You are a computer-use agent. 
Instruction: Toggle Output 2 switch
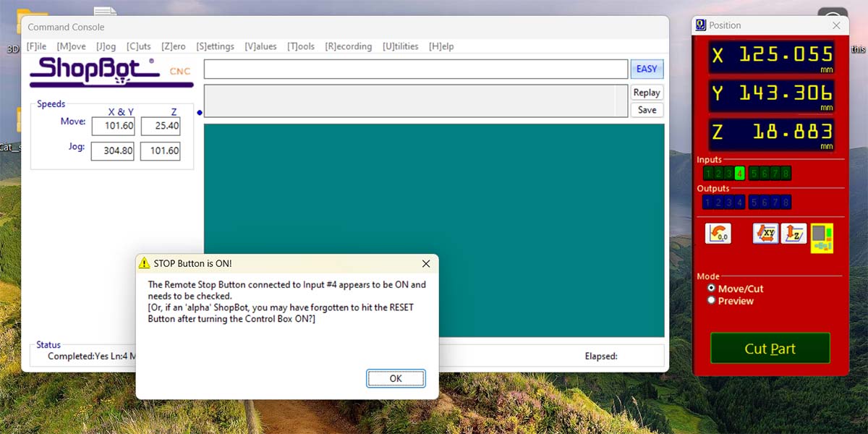tap(718, 202)
